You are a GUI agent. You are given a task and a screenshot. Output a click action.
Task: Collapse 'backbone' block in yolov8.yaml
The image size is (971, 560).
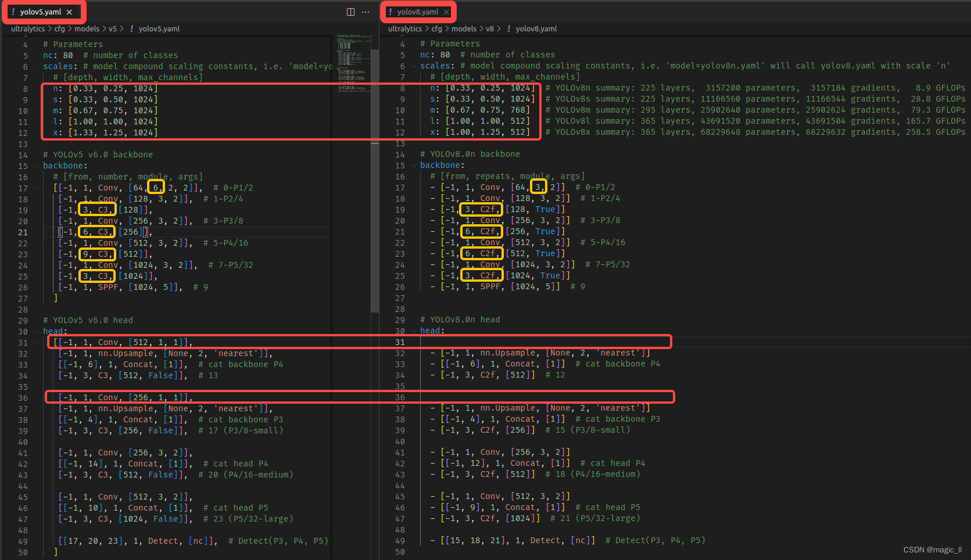click(414, 165)
